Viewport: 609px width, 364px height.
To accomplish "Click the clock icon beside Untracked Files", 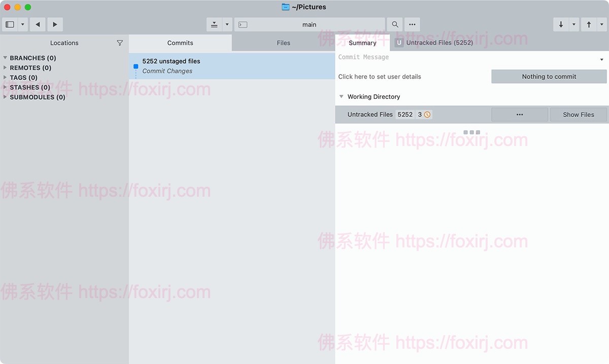I will click(427, 115).
